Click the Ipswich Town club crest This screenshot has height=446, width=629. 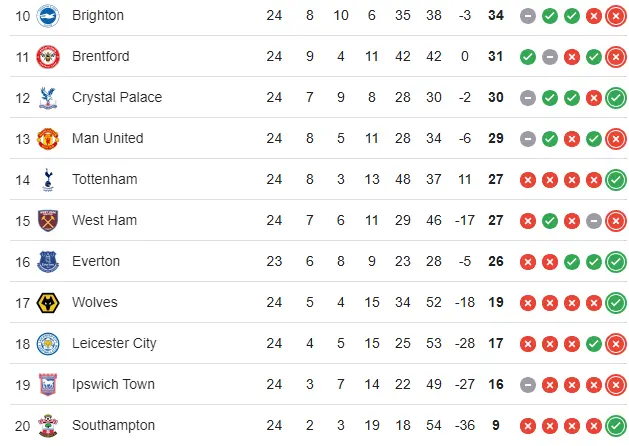[48, 384]
